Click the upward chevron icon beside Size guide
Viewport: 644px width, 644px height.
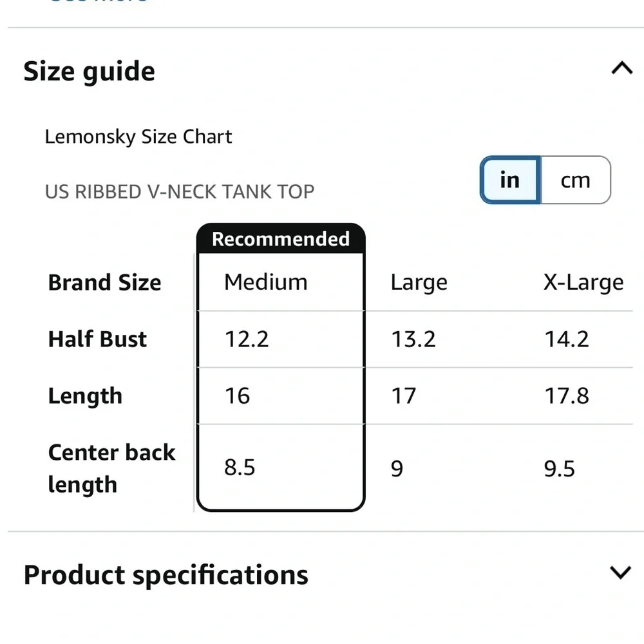621,68
